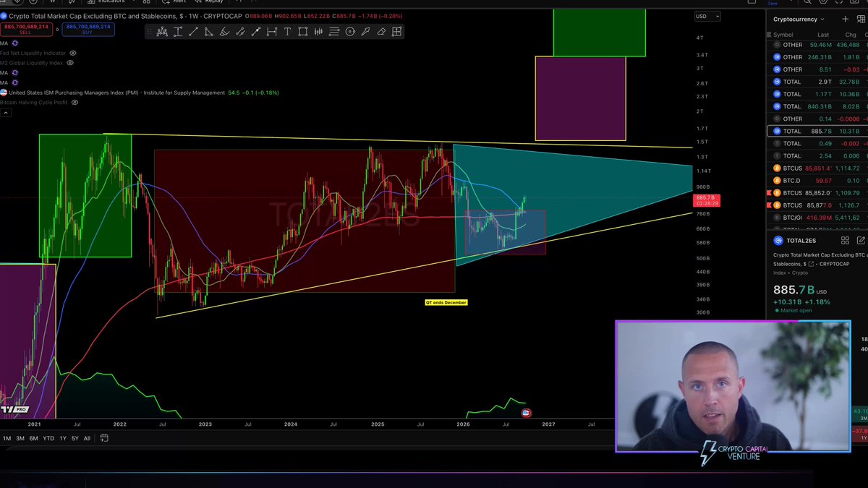
Task: Select the 6M time range
Action: (x=34, y=438)
